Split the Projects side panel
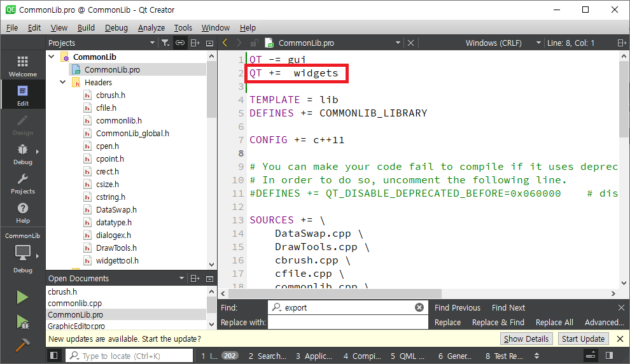 195,43
